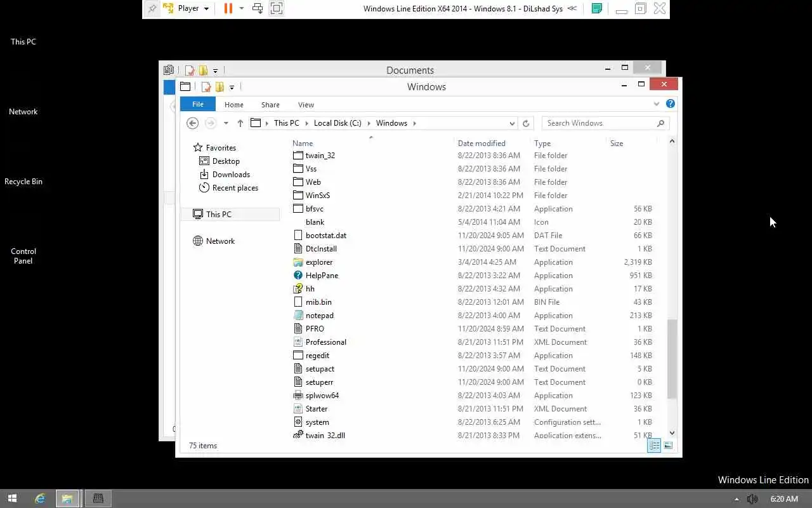Click the Search Windows input box
Image resolution: width=812 pixels, height=508 pixels.
click(605, 123)
